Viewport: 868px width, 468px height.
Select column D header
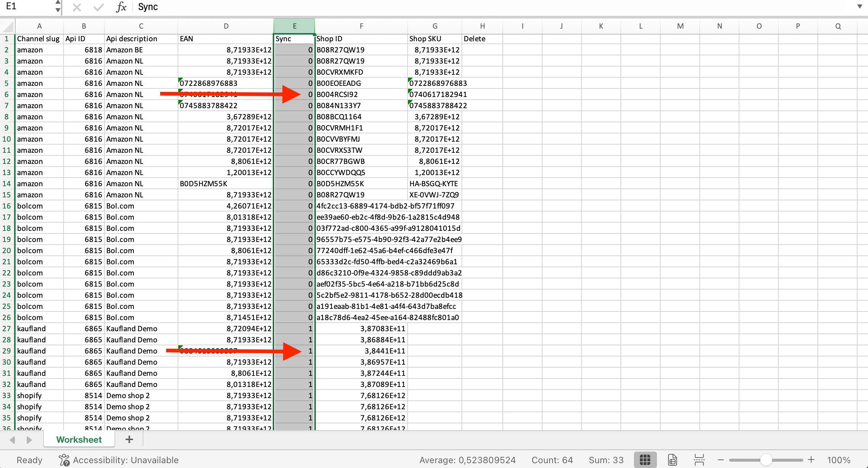[226, 26]
